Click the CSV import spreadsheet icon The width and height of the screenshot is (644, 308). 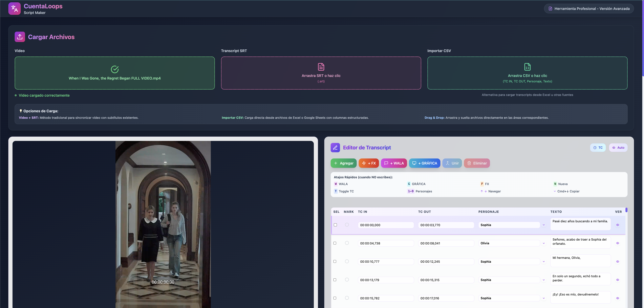click(527, 67)
